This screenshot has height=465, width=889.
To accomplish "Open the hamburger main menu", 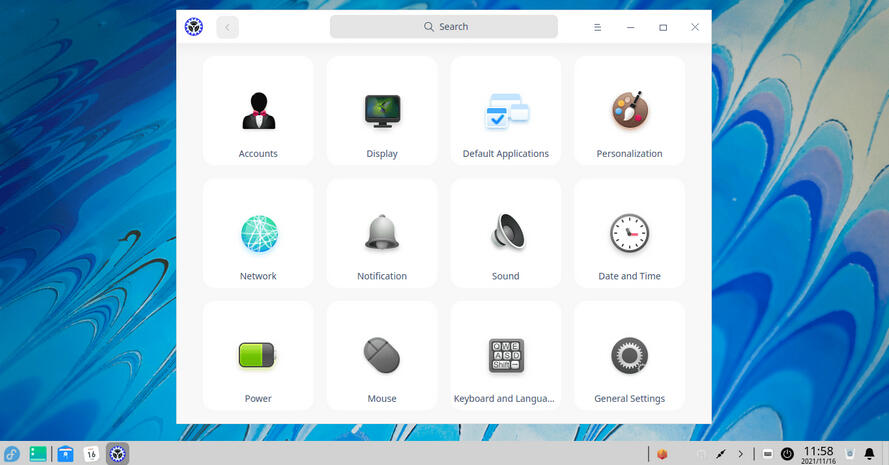I will 597,27.
